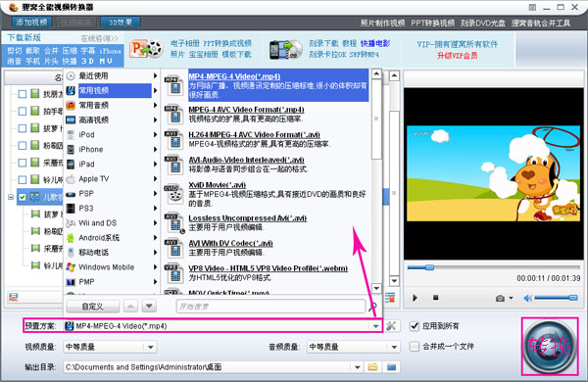Check the 找朋友 video checkbox
Image resolution: width=588 pixels, height=382 pixels.
pyautogui.click(x=23, y=94)
